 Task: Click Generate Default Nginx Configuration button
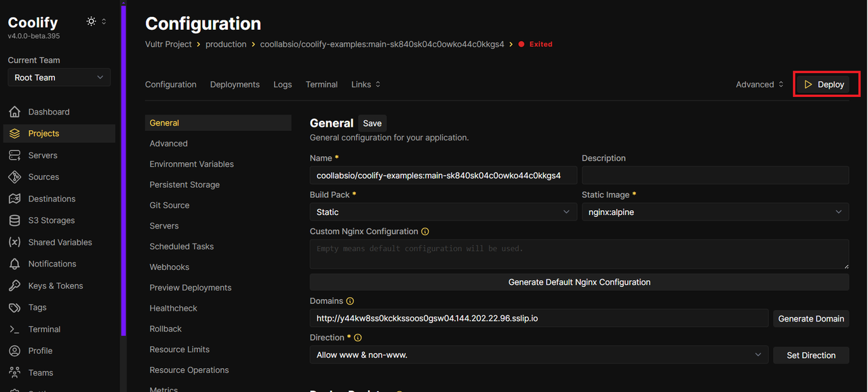coord(579,282)
